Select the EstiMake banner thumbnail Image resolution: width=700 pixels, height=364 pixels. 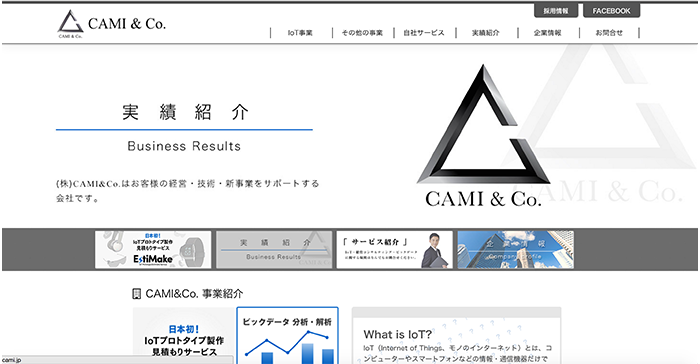coord(153,250)
